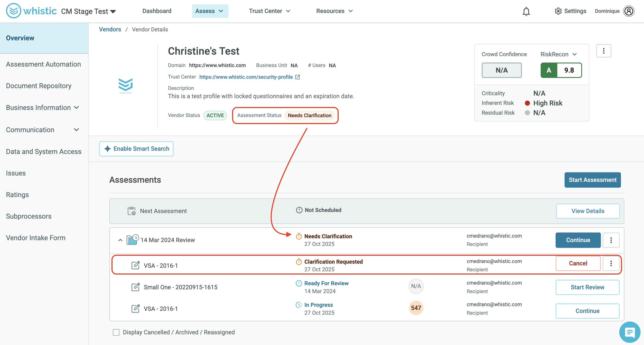Click View Details for Next Assessment

pyautogui.click(x=587, y=211)
